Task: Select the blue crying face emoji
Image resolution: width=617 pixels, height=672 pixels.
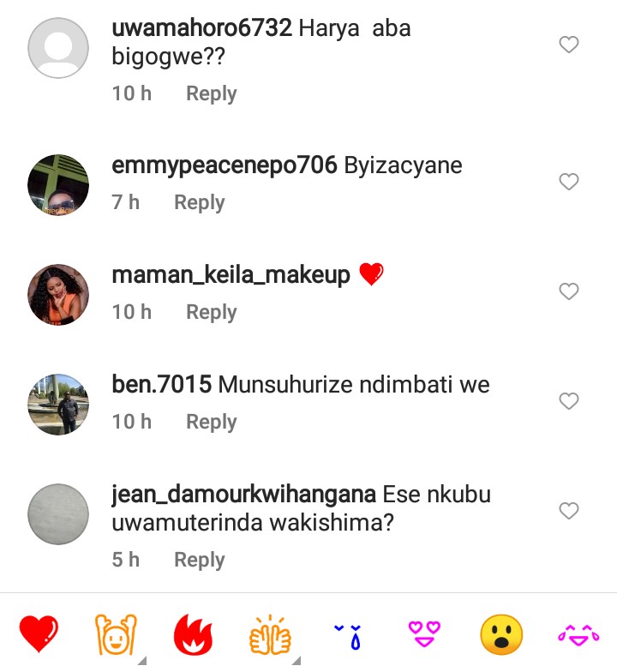Action: coord(347,635)
